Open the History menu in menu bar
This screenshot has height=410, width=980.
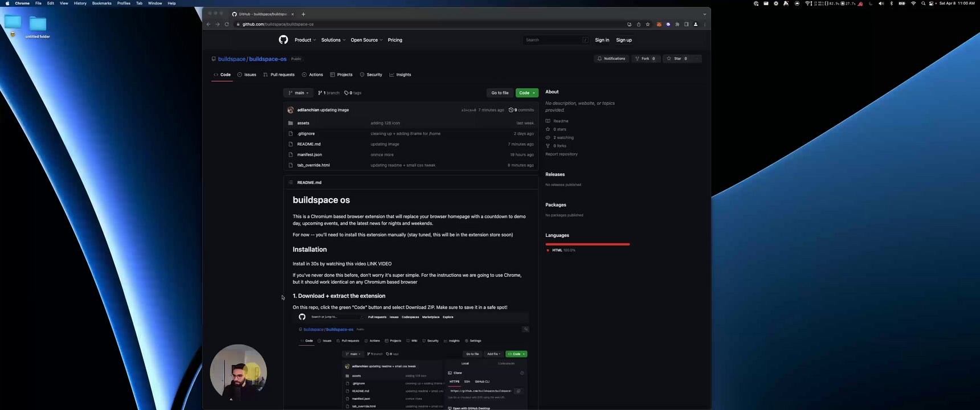tap(80, 3)
